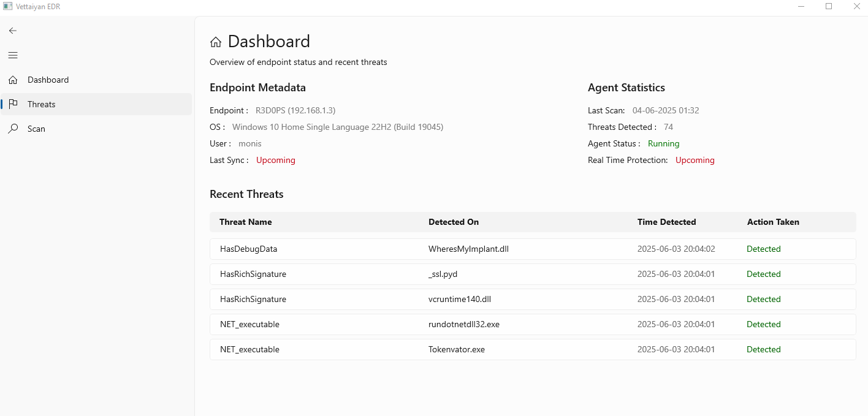Maximize the Vettaiyan EDR window
The height and width of the screenshot is (416, 868).
829,6
